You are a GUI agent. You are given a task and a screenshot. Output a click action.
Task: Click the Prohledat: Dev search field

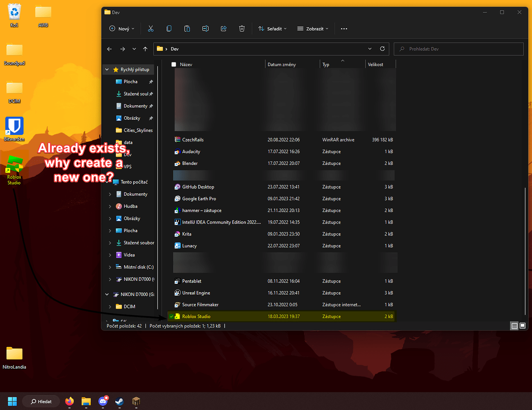click(458, 49)
